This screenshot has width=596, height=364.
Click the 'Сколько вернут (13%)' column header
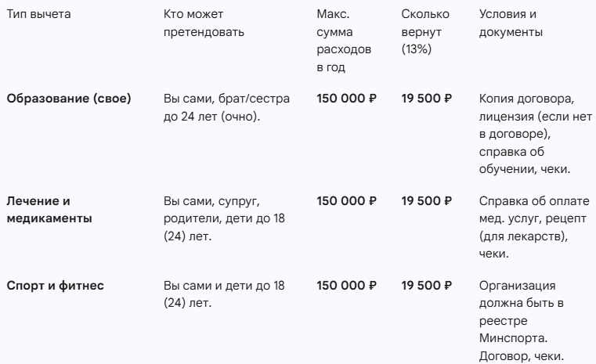pyautogui.click(x=425, y=31)
